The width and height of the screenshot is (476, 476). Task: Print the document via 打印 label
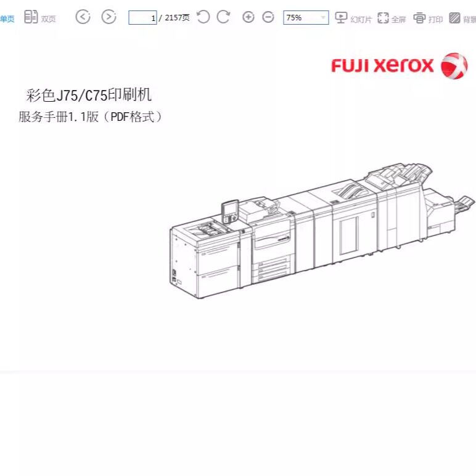(435, 20)
